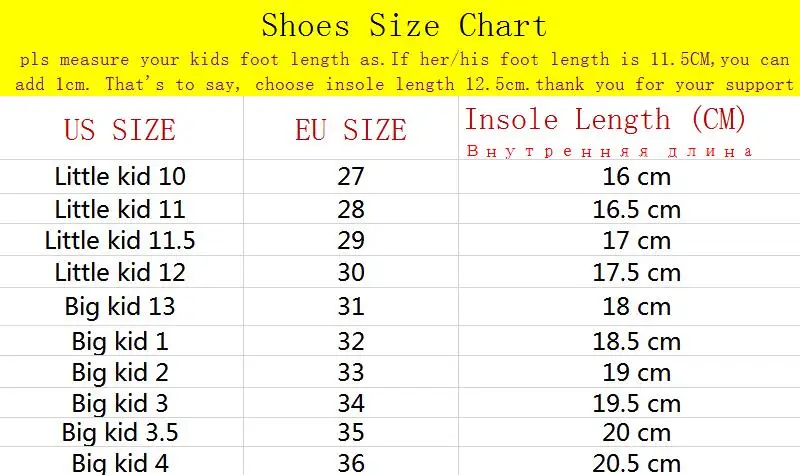Click the 19.5 cm insole cell
This screenshot has width=800, height=475.
pyautogui.click(x=637, y=404)
